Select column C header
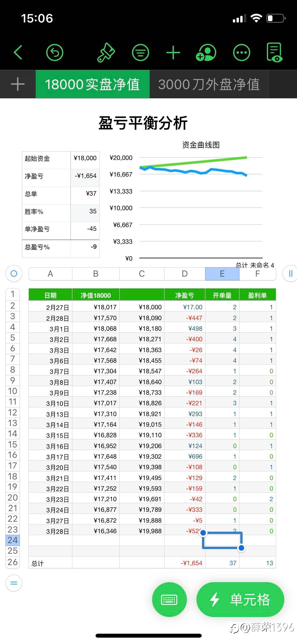The height and width of the screenshot is (644, 297). (x=142, y=274)
